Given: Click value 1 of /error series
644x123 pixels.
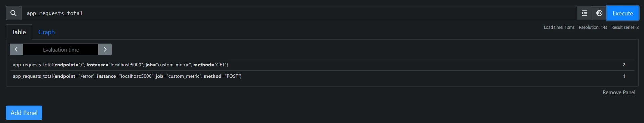Looking at the screenshot, I should (624, 76).
